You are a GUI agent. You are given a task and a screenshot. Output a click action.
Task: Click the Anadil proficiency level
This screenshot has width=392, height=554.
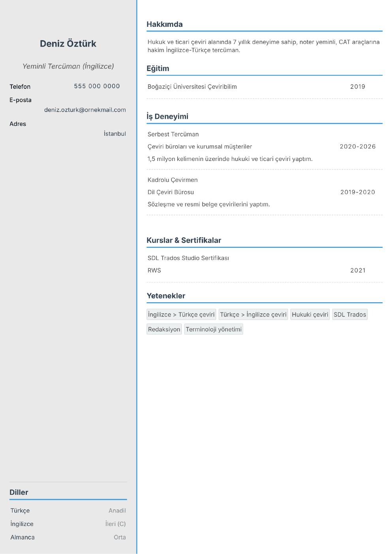pos(117,511)
